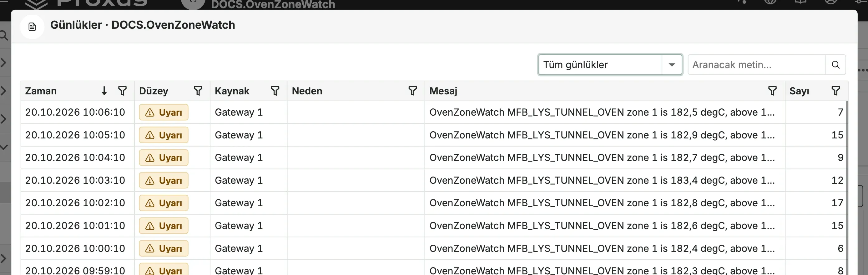Viewport: 868px width, 275px height.
Task: Expand the Tüm günlükler dropdown arrow
Action: [x=672, y=65]
